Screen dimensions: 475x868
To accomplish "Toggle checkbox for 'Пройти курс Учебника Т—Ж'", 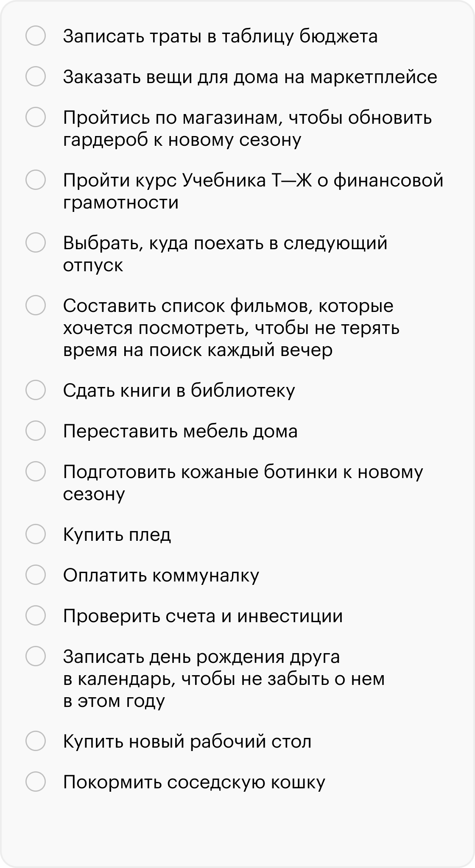I will click(36, 180).
